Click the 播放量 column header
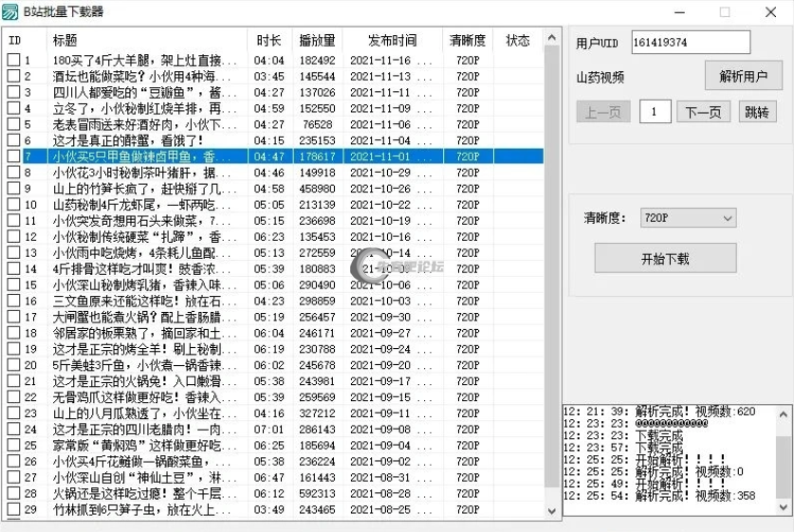Screen dimensions: 794x532 317,41
